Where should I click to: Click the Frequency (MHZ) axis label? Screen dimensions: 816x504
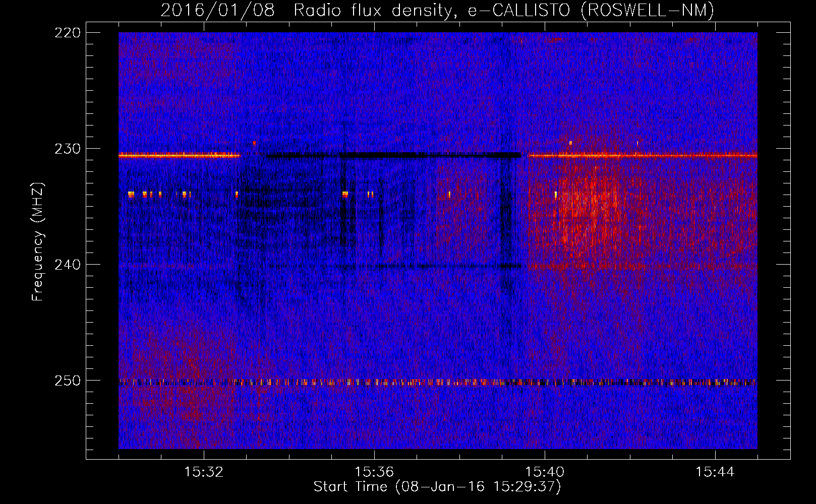pyautogui.click(x=38, y=241)
